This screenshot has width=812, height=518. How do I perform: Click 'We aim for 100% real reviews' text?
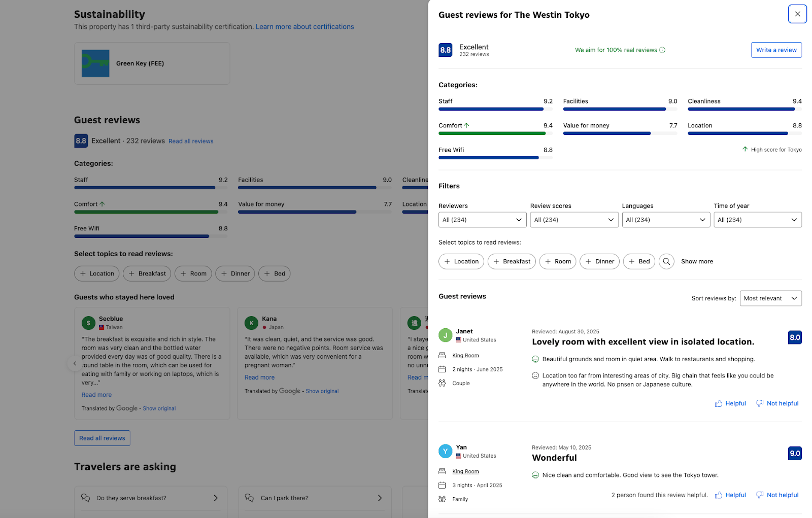coord(616,50)
